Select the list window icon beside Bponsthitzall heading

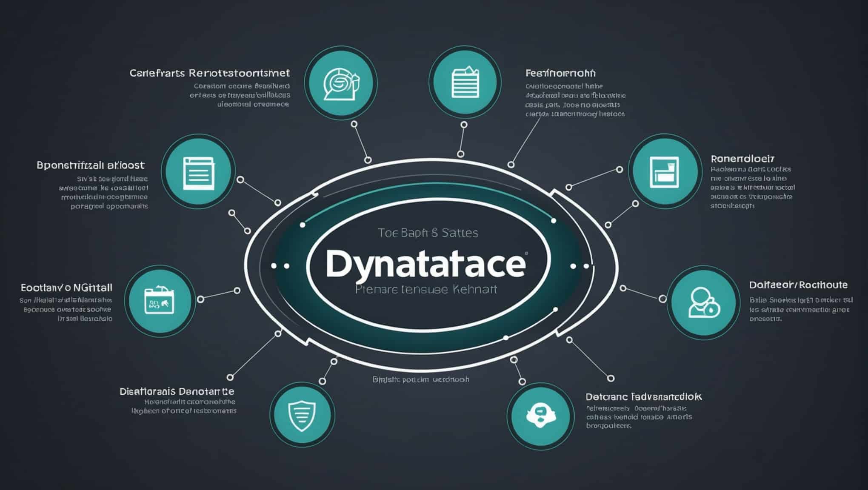click(198, 172)
